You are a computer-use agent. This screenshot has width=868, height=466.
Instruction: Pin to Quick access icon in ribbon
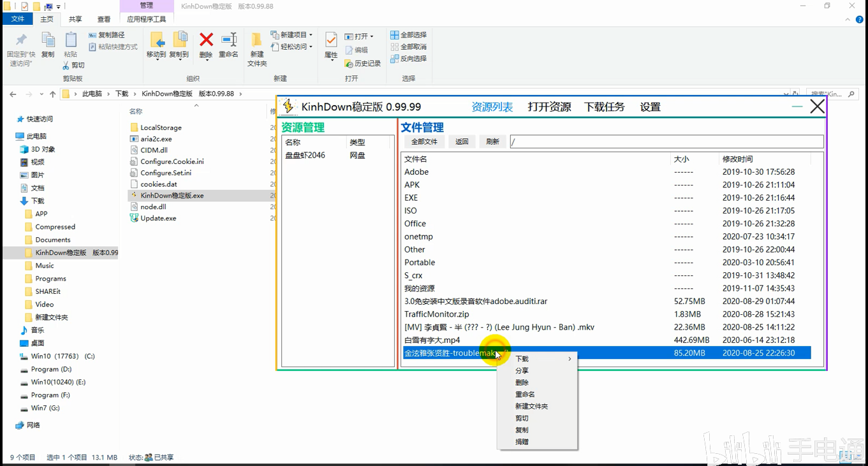[21, 40]
